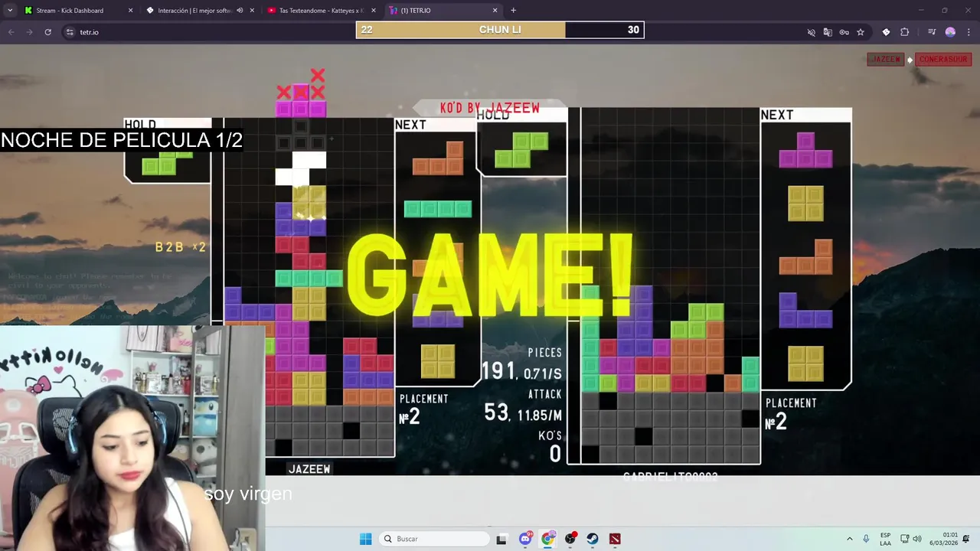The image size is (980, 551).
Task: Click the streamer webcam overlay
Action: (x=132, y=438)
